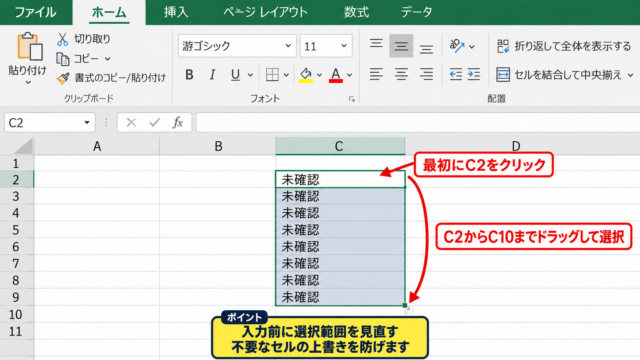Expand the font color dropdown arrow
Screen dimensions: 640x360
click(x=349, y=75)
